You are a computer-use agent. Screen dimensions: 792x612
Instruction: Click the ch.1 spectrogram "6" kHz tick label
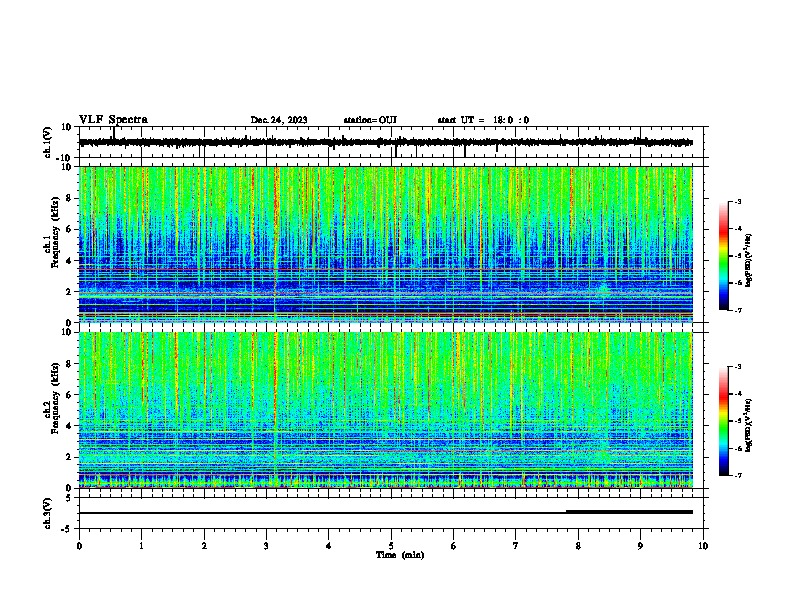[69, 229]
